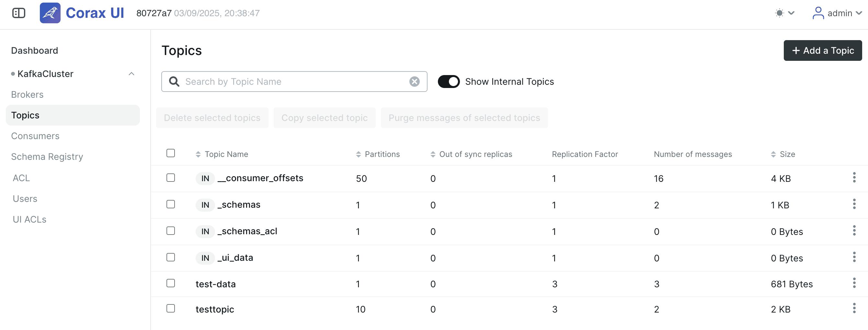Toggle the sidebar panel icon
868x330 pixels.
tap(18, 13)
